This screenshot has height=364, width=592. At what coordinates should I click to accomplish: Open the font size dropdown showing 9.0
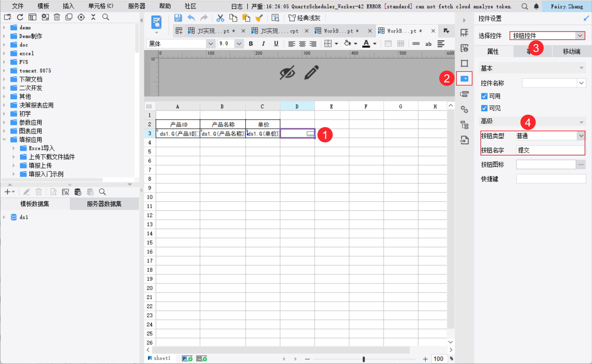pos(239,44)
